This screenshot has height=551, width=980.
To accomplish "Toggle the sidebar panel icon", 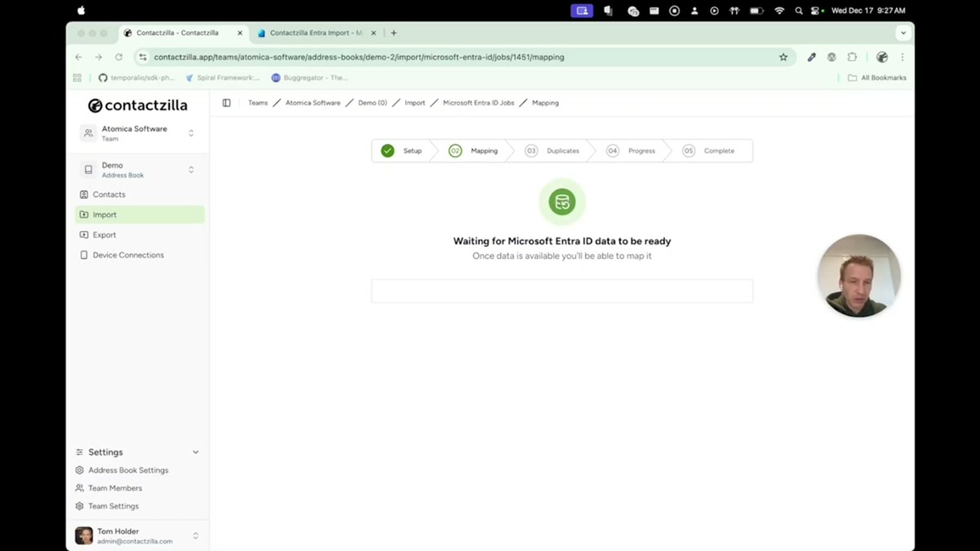I will 227,103.
